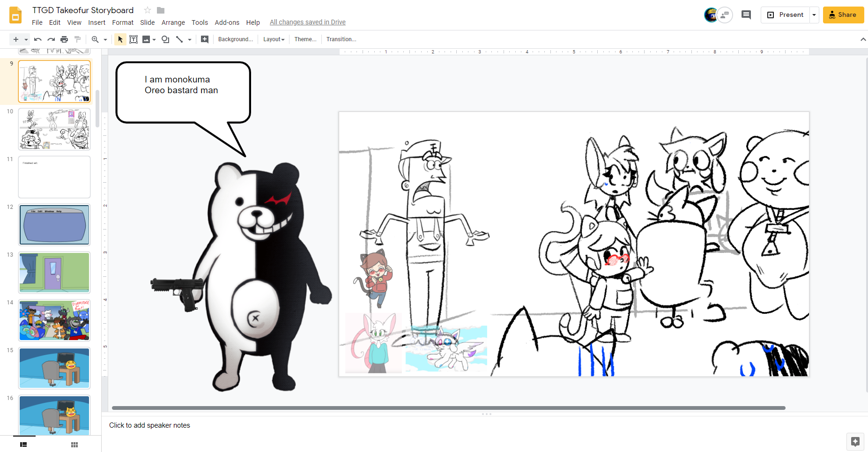Add a comment using toolbar icon
Viewport: 868px width, 452px height.
pyautogui.click(x=205, y=39)
